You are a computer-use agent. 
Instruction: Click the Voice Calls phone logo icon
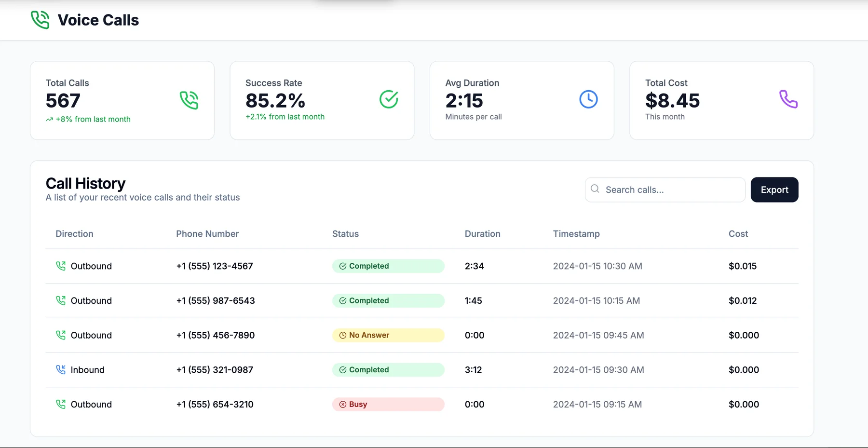click(x=40, y=20)
